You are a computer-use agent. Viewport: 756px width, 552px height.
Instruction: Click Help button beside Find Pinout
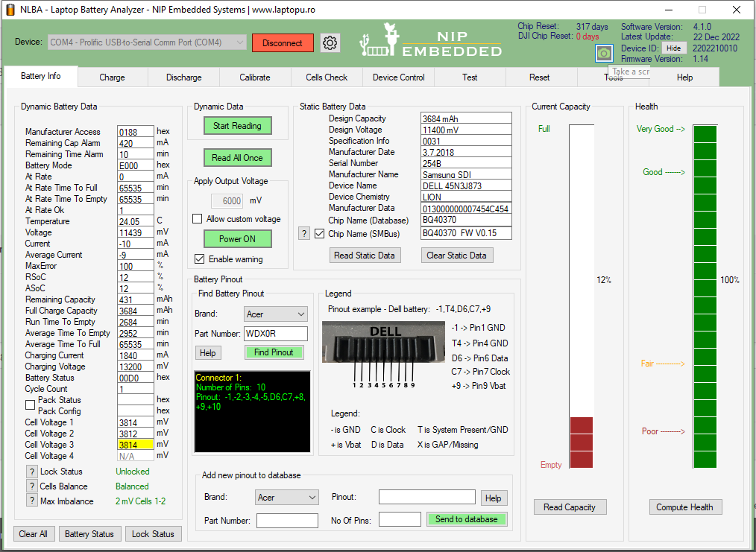(208, 353)
